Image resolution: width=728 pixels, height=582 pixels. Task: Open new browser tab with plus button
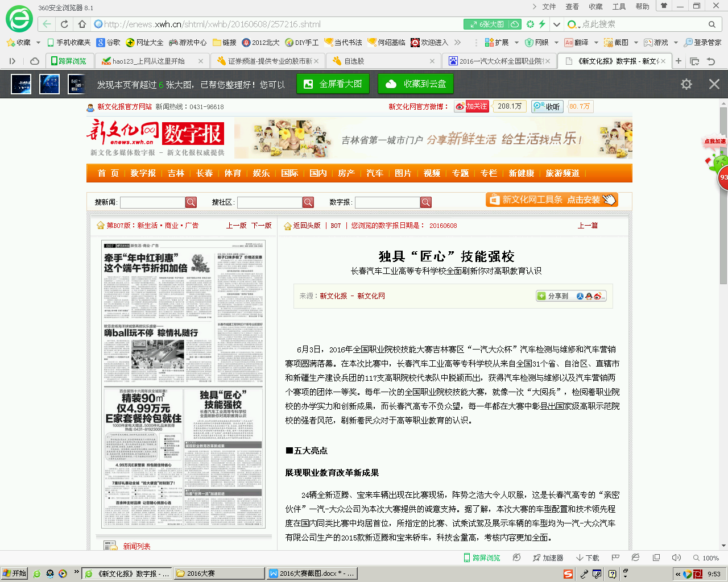pyautogui.click(x=679, y=61)
